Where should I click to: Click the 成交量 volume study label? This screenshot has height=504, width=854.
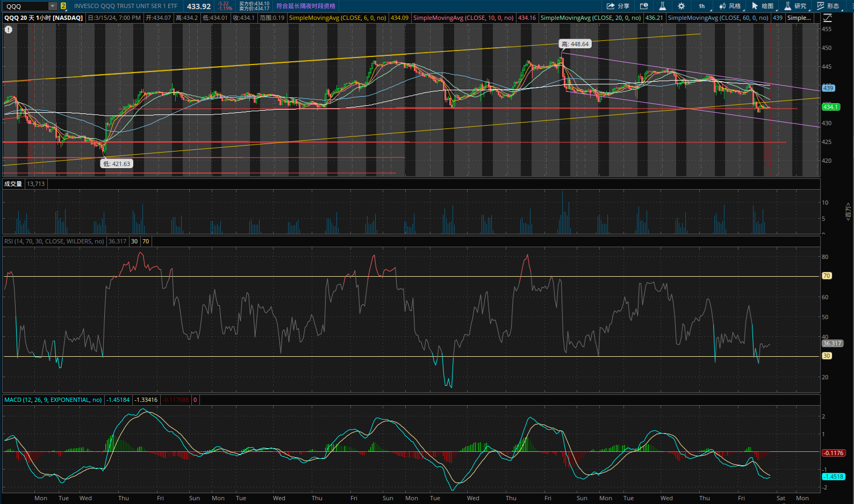[13, 184]
